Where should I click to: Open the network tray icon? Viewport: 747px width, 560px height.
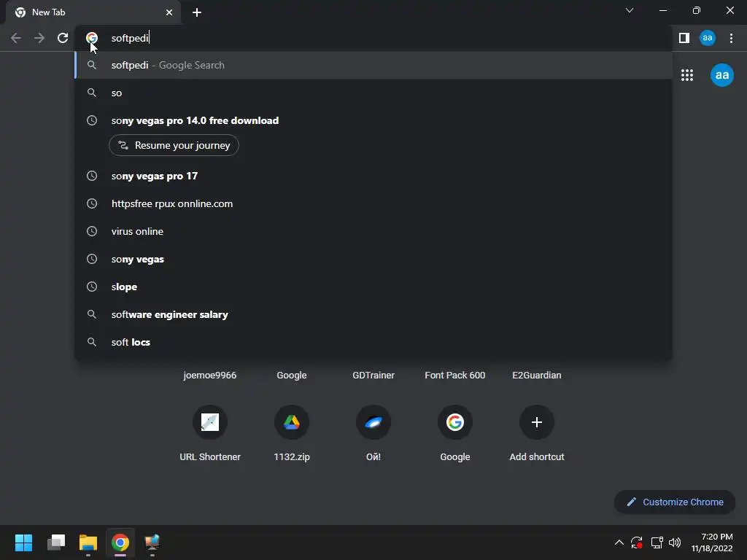tap(657, 542)
